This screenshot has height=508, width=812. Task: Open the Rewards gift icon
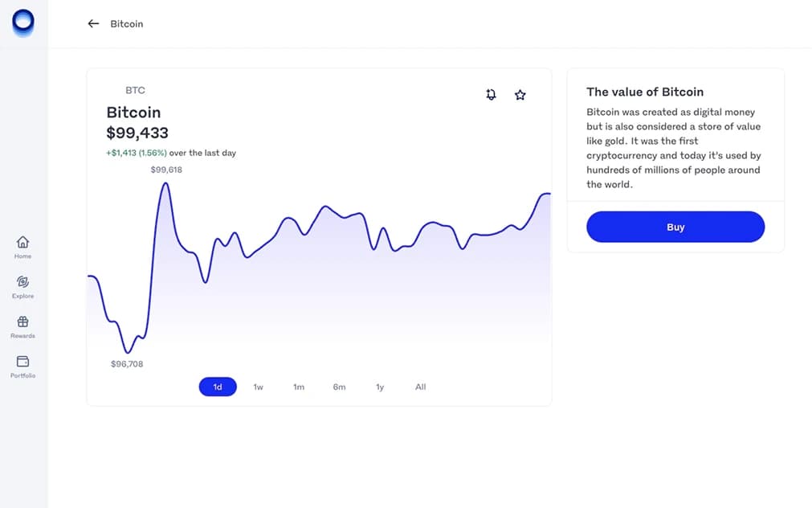[x=22, y=322]
